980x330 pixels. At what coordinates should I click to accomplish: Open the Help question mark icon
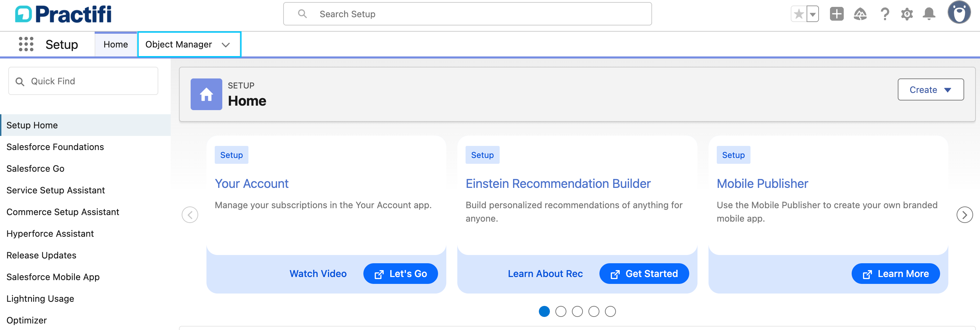pos(885,14)
